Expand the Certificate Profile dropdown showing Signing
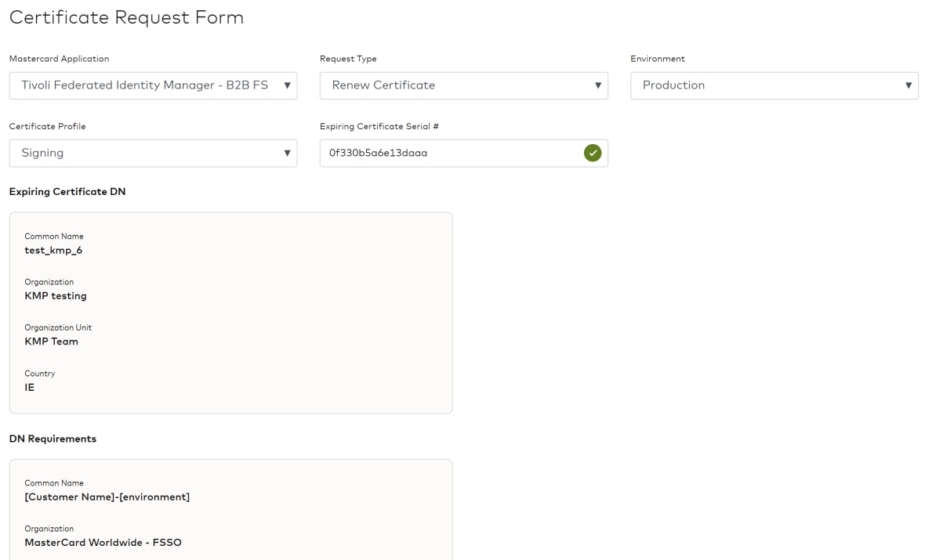This screenshot has height=560, width=925. point(153,154)
